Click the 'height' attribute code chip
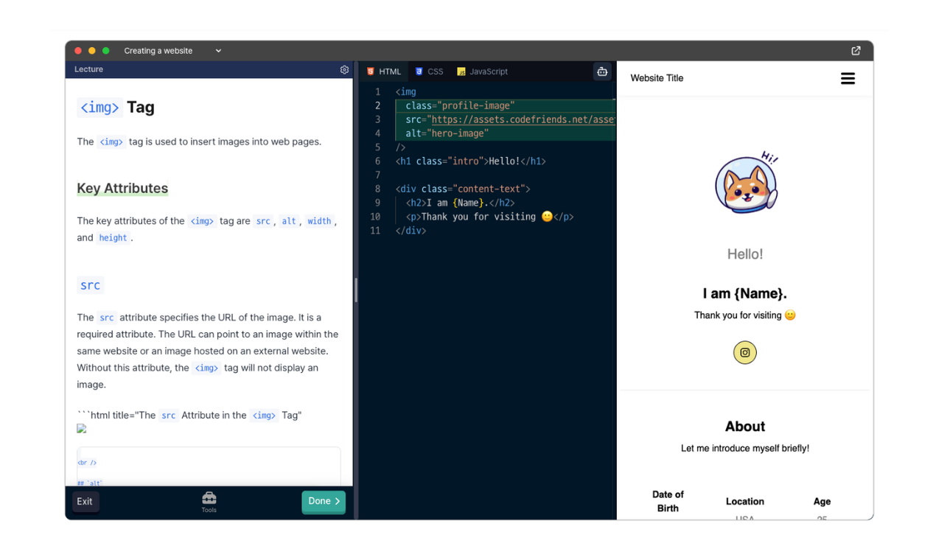Image resolution: width=936 pixels, height=560 pixels. click(x=113, y=238)
